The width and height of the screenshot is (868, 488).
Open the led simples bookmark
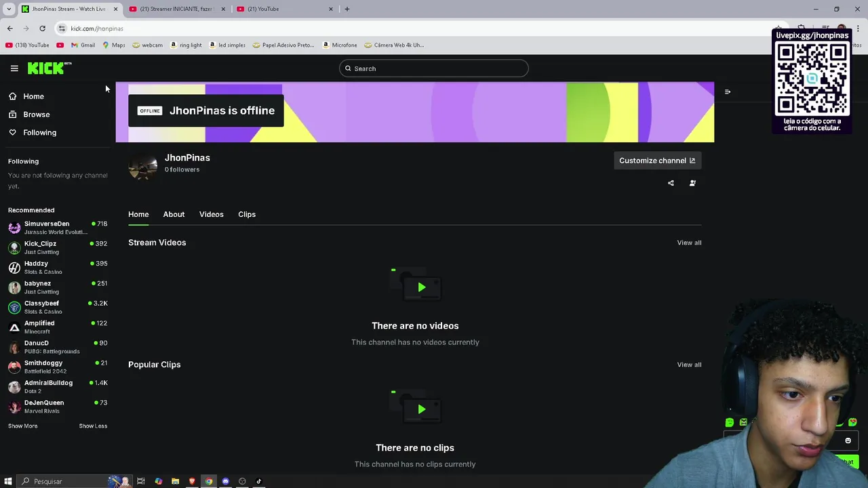coord(227,45)
